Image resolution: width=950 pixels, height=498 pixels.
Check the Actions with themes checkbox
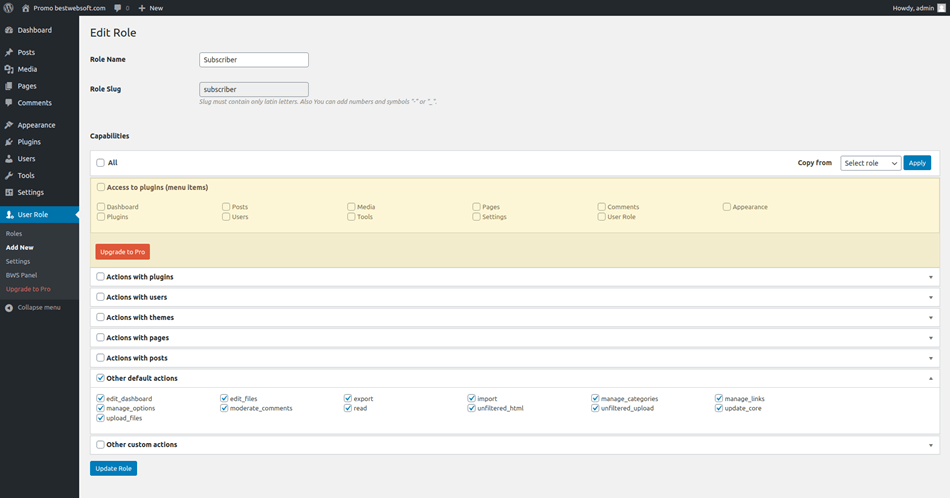pyautogui.click(x=101, y=317)
